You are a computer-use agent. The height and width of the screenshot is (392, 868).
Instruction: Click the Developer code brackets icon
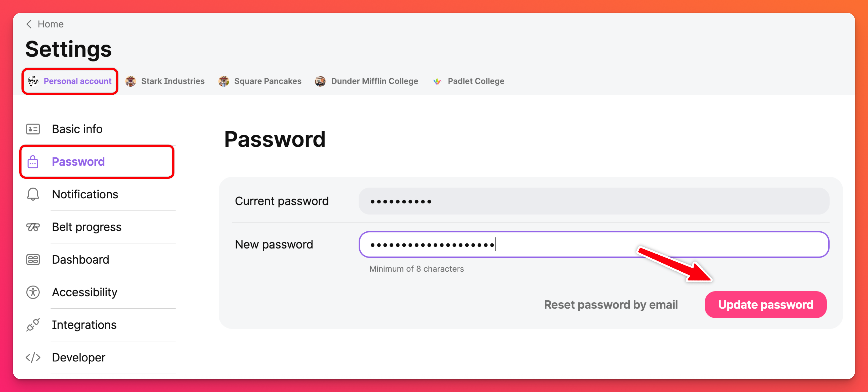point(33,357)
